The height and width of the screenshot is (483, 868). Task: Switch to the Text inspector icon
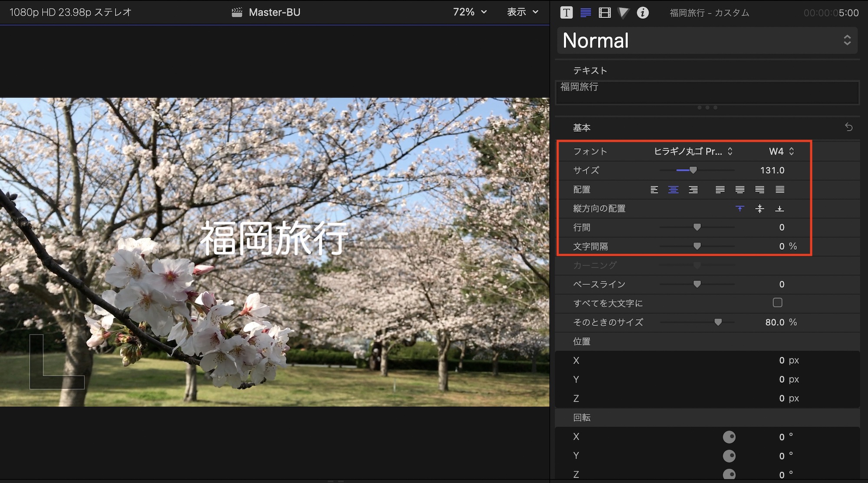(x=585, y=13)
